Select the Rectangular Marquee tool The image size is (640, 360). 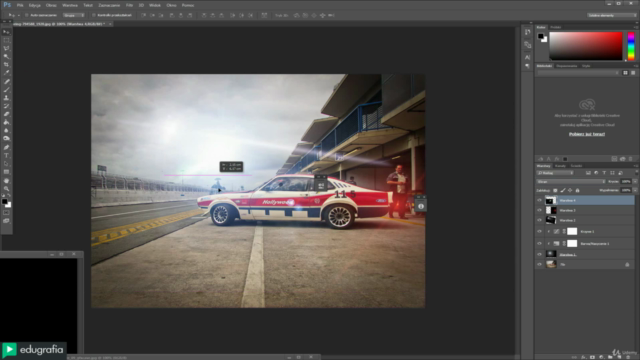(x=6, y=40)
